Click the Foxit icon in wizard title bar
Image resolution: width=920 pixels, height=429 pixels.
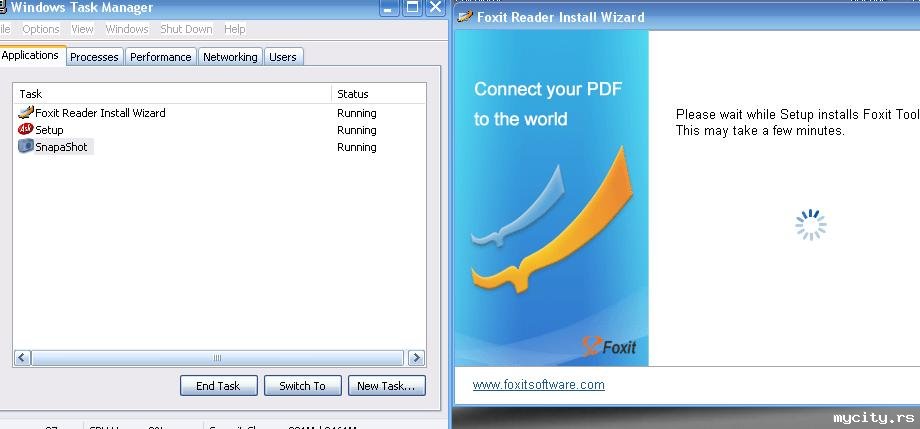(x=465, y=16)
